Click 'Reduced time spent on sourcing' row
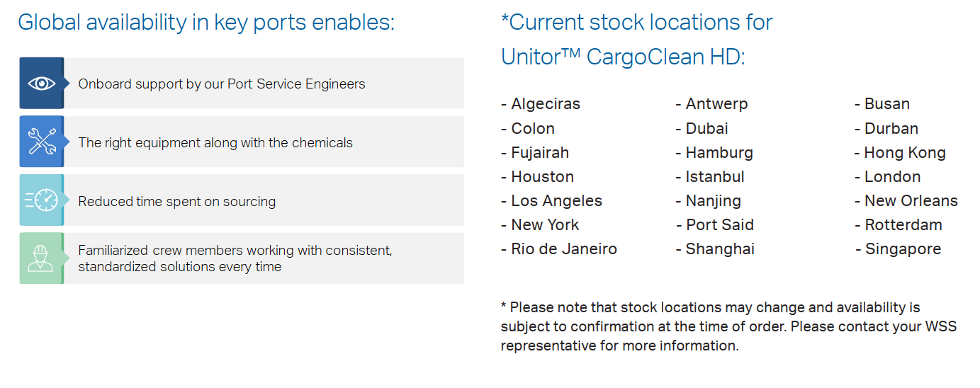This screenshot has height=388, width=980. [242, 200]
